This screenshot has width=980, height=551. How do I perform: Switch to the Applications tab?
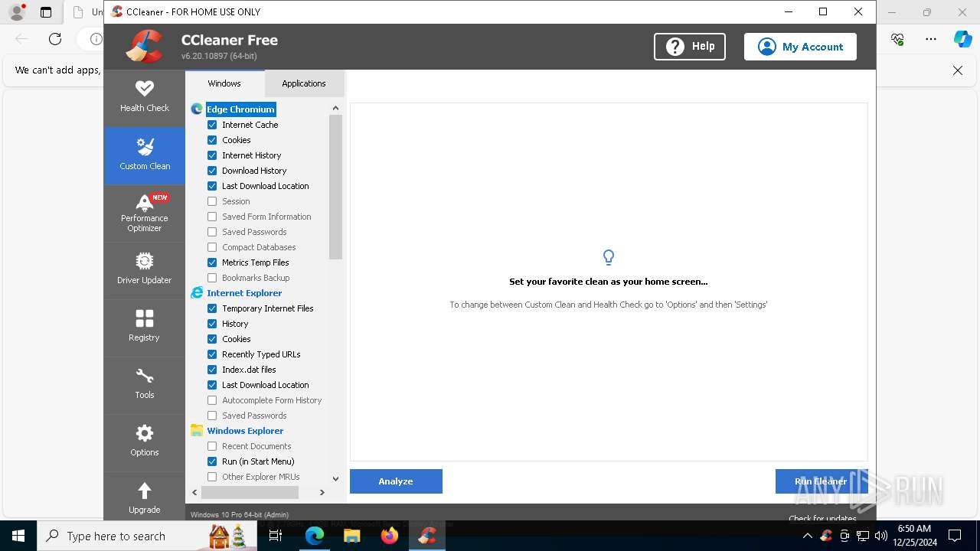304,83
